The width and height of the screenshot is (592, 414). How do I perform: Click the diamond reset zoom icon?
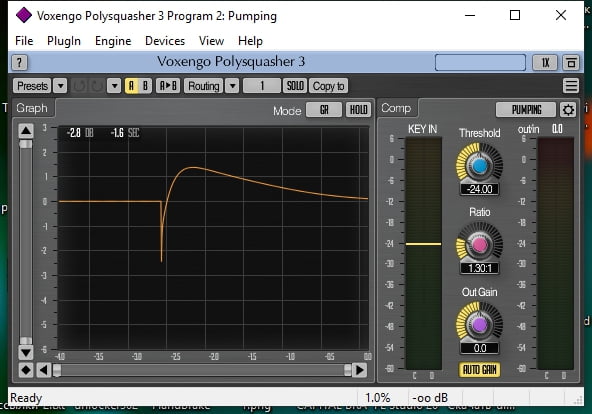pos(26,370)
